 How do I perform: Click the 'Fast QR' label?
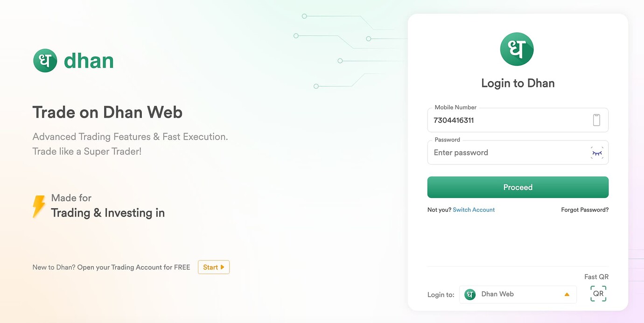pyautogui.click(x=596, y=276)
